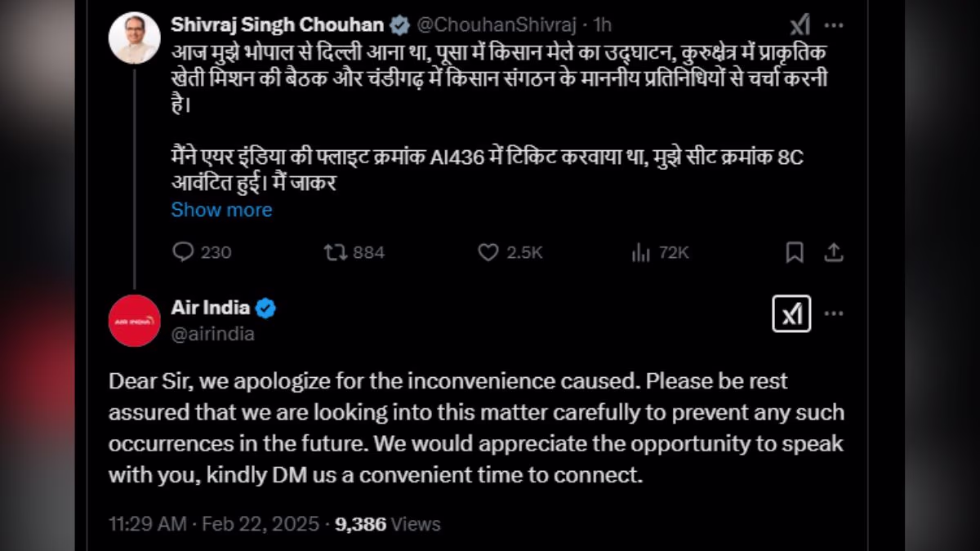Click Shivraj Singh Chouhan's profile picture
The image size is (980, 551).
pyautogui.click(x=135, y=38)
